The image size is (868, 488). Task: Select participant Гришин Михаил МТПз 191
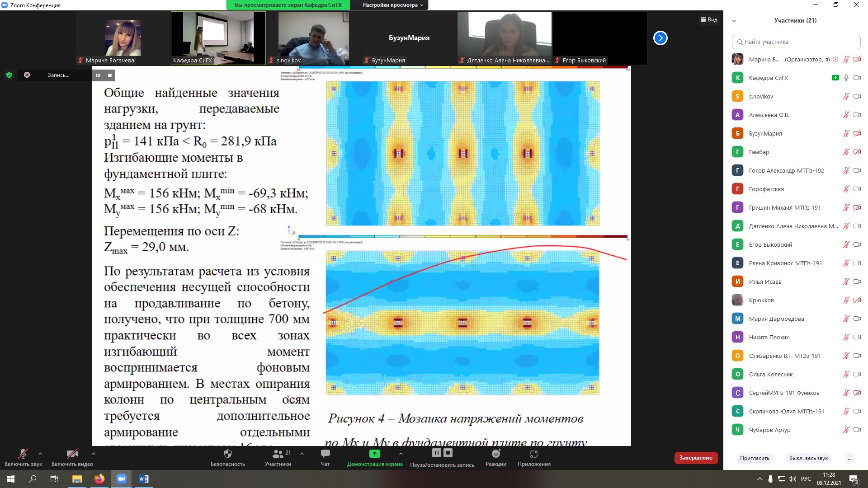click(796, 207)
